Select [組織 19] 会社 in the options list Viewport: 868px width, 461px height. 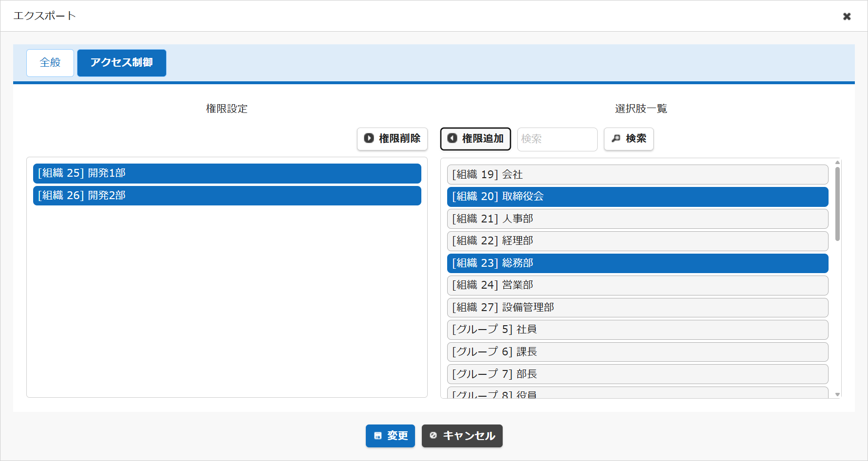pyautogui.click(x=638, y=175)
